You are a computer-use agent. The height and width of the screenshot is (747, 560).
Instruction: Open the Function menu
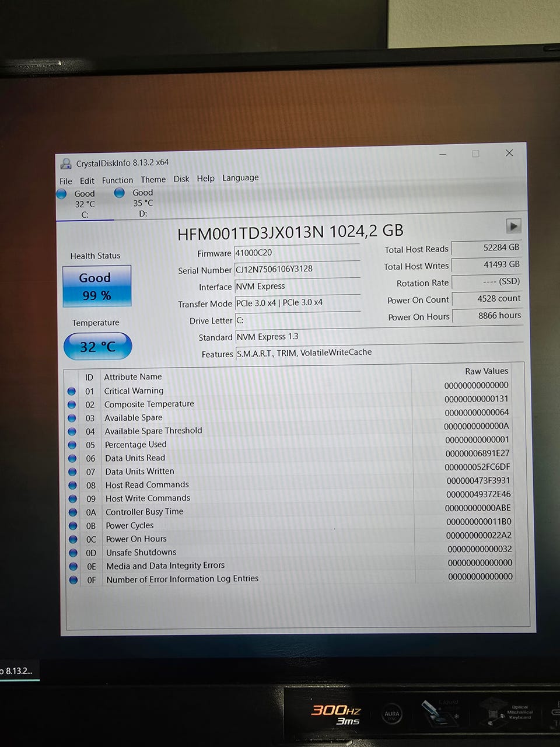pyautogui.click(x=117, y=180)
